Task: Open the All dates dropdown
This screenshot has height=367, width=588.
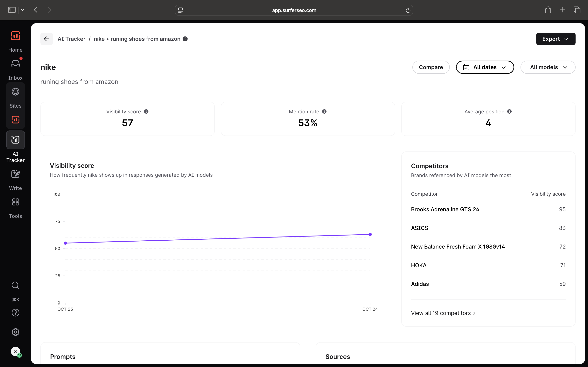Action: [x=485, y=67]
